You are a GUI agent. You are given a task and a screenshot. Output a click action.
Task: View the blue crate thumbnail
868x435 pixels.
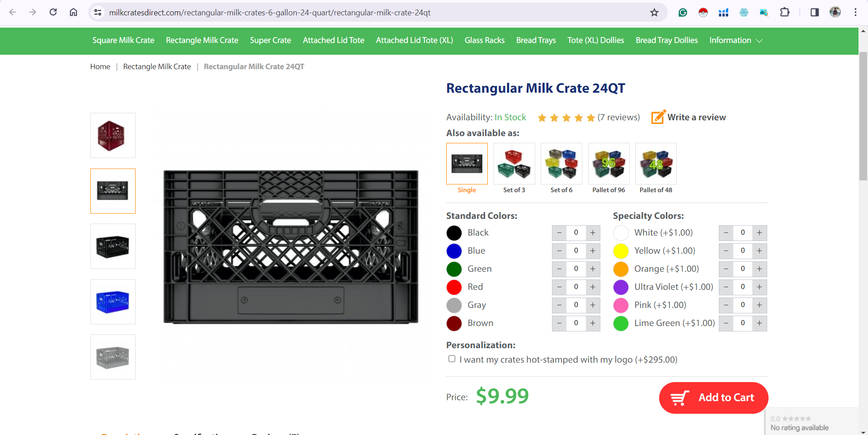[113, 302]
